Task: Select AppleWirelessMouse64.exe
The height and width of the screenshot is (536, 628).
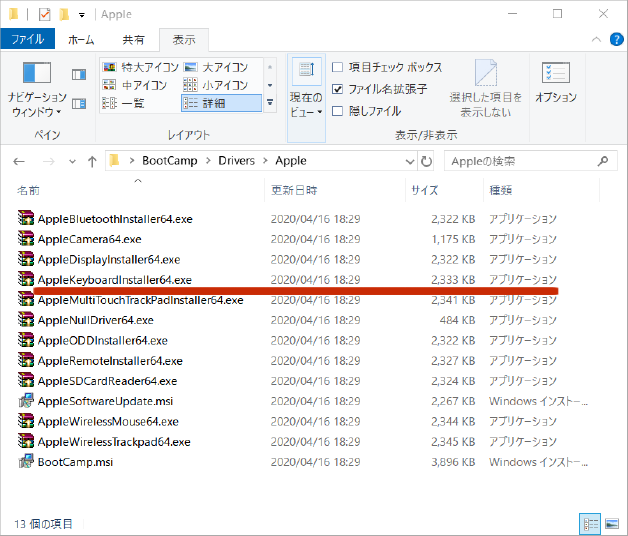Action: (x=108, y=421)
